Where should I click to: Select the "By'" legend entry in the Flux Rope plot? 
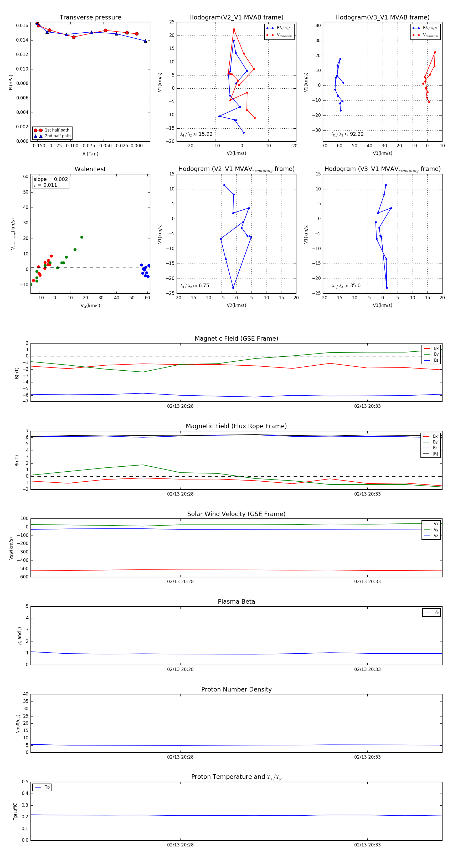tap(431, 442)
